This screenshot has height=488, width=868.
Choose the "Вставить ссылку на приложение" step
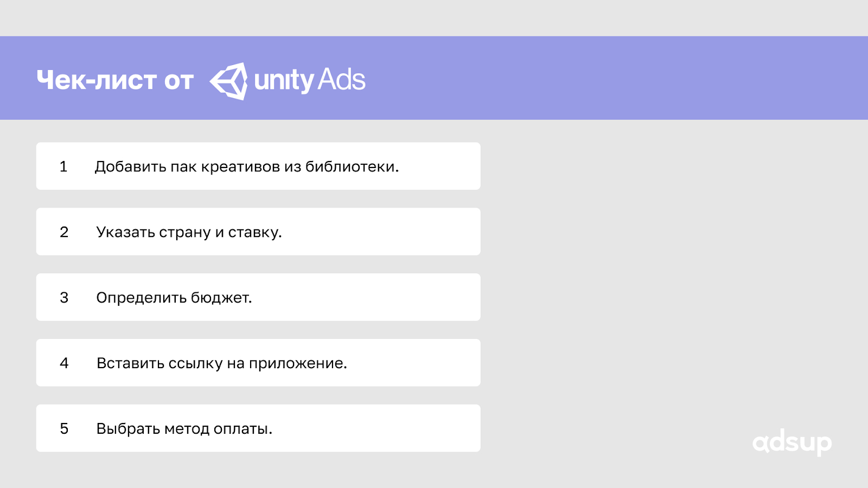221,363
